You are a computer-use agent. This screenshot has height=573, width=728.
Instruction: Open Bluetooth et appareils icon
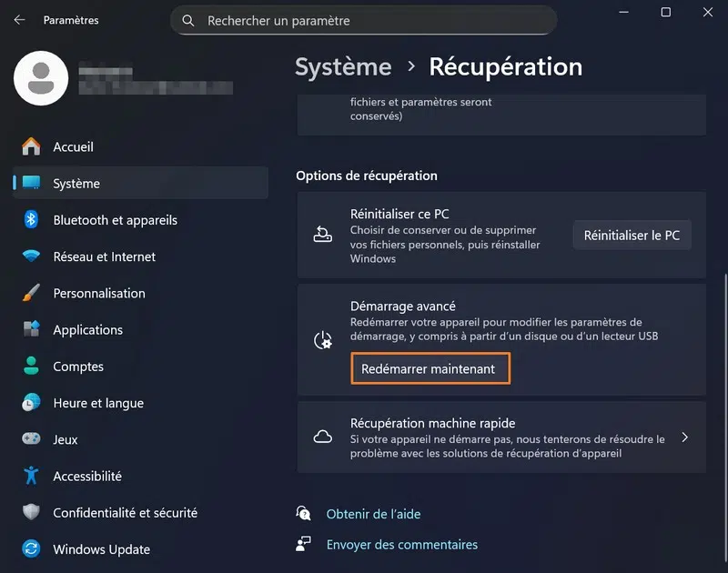pyautogui.click(x=32, y=220)
